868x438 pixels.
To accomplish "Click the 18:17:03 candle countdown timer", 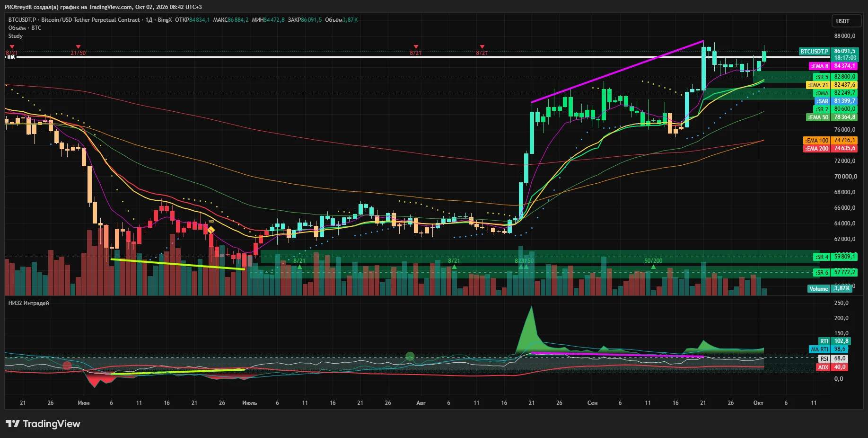I will (x=845, y=58).
